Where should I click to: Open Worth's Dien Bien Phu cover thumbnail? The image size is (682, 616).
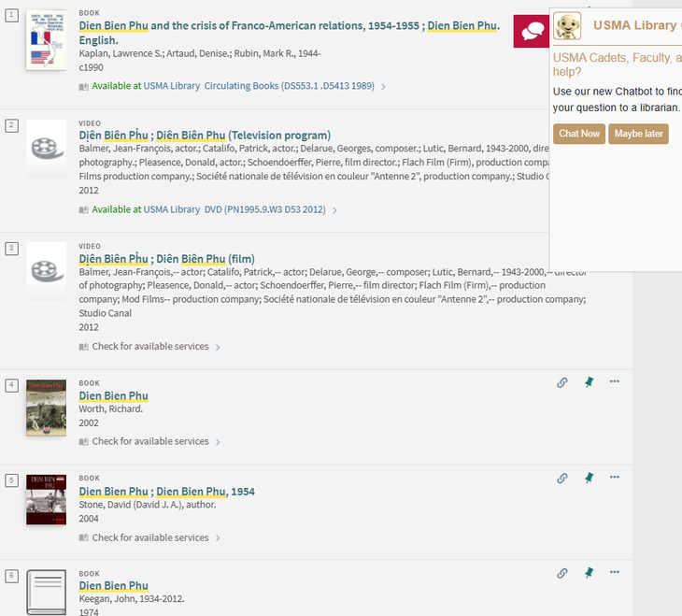pyautogui.click(x=46, y=408)
